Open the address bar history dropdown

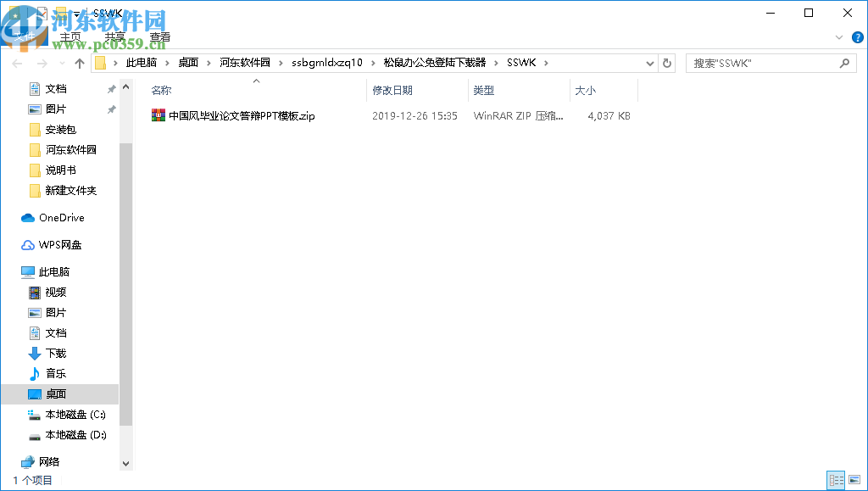pyautogui.click(x=649, y=62)
